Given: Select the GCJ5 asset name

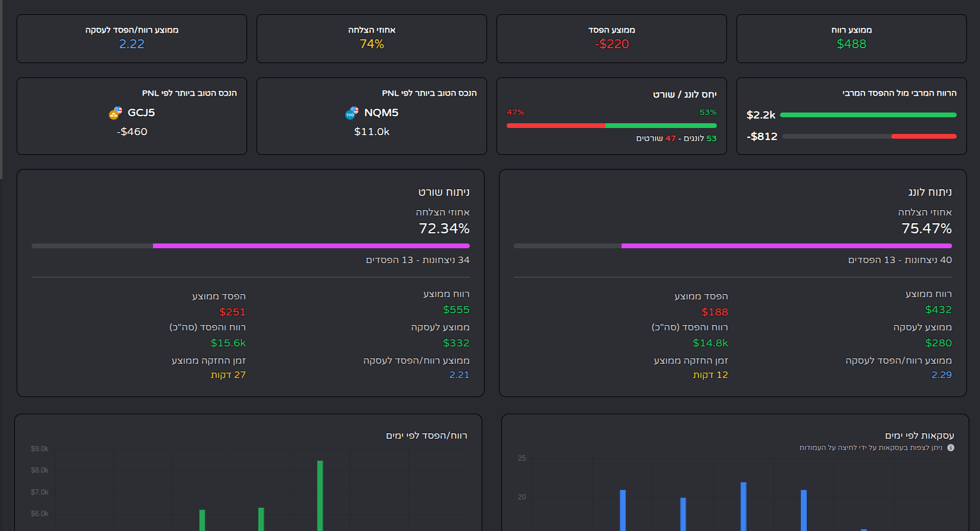Looking at the screenshot, I should point(141,113).
